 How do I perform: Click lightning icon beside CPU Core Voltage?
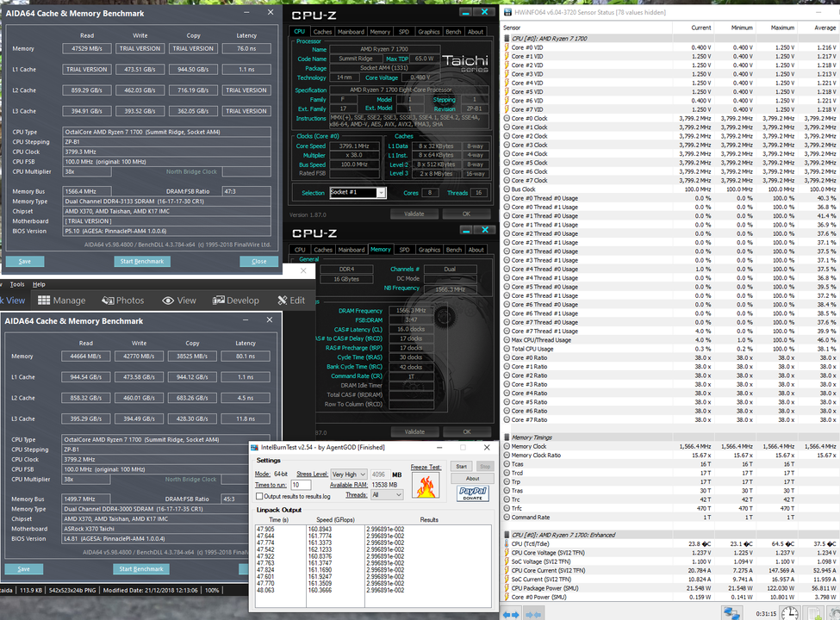click(x=507, y=553)
